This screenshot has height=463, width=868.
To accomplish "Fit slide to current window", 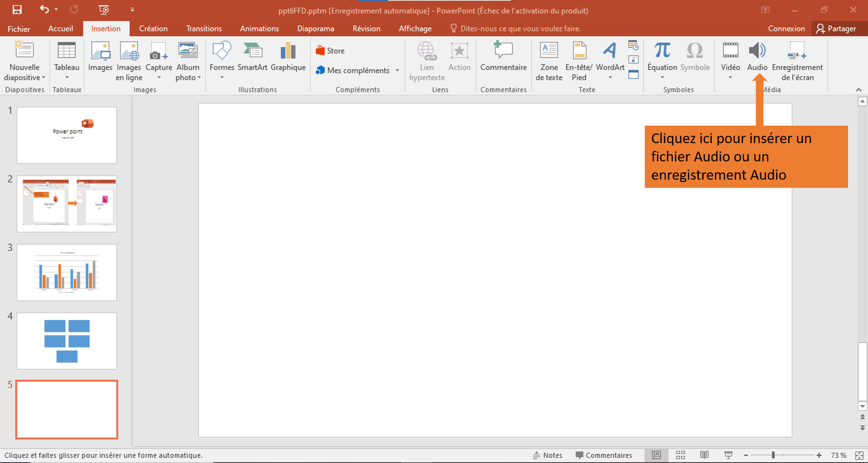I will click(x=859, y=455).
